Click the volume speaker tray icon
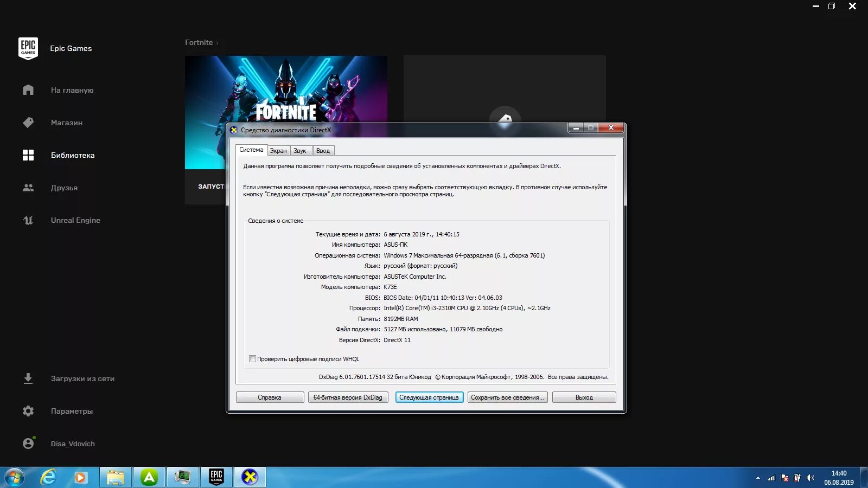 pos(810,478)
